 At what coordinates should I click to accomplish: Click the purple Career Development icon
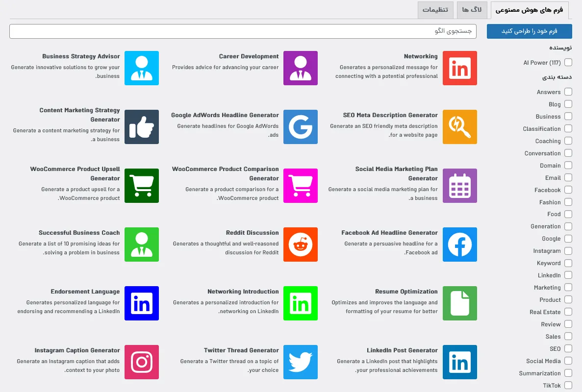300,68
